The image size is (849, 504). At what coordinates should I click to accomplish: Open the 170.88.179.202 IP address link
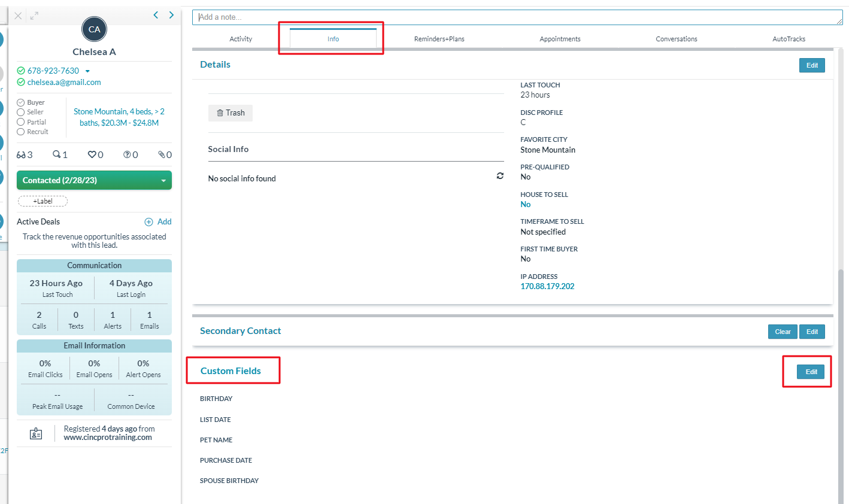tap(547, 286)
